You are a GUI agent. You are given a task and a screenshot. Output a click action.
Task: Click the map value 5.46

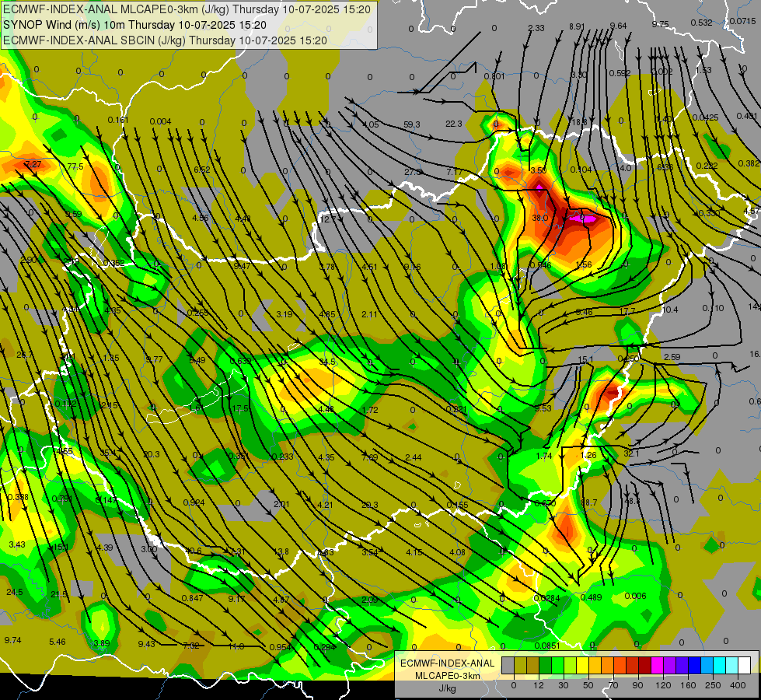pyautogui.click(x=58, y=642)
